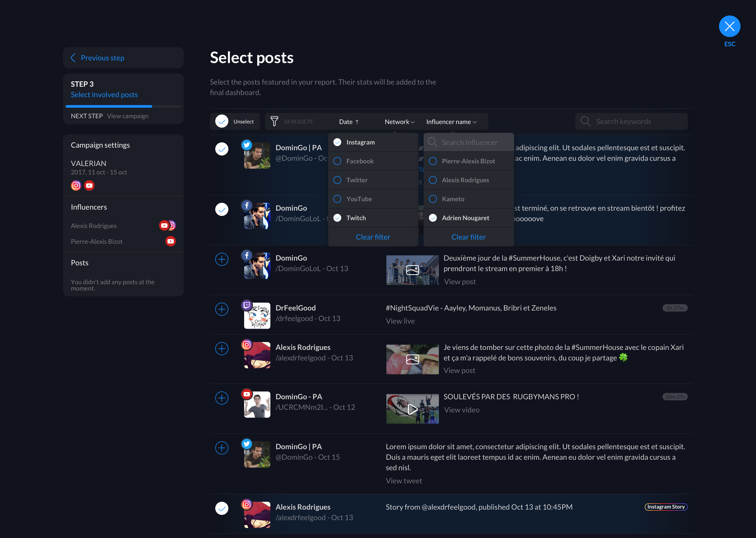Viewport: 756px width, 538px height.
Task: Click the Search influencer input field
Action: pos(469,142)
